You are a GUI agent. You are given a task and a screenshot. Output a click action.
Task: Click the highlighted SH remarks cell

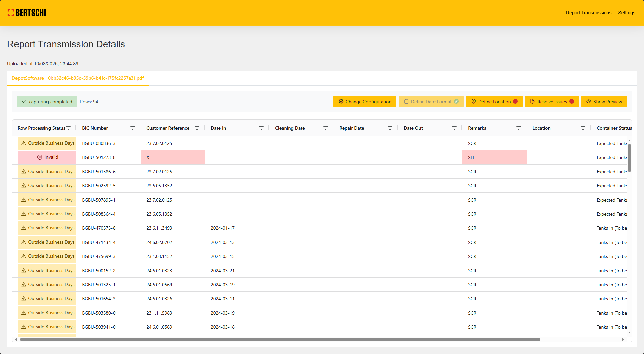[x=494, y=157]
